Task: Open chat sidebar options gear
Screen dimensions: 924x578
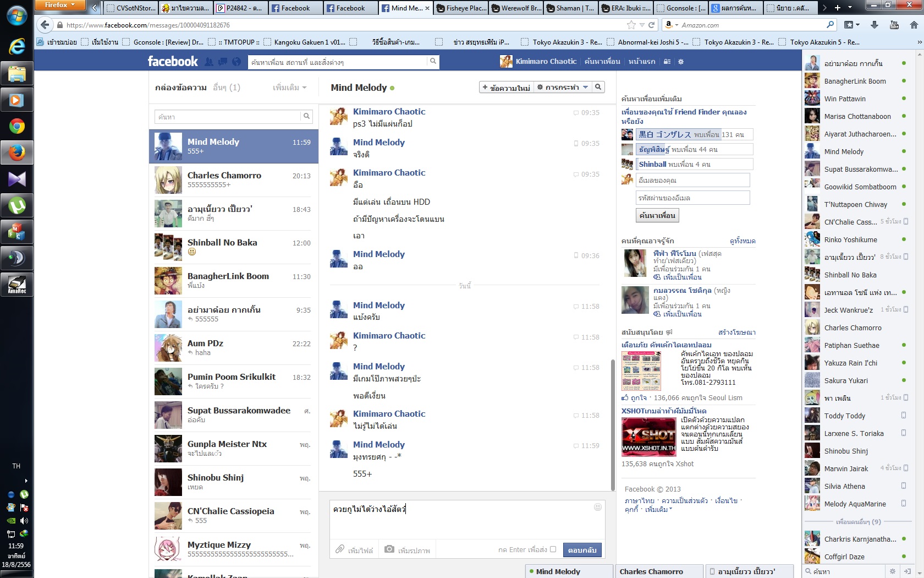Action: pos(893,571)
